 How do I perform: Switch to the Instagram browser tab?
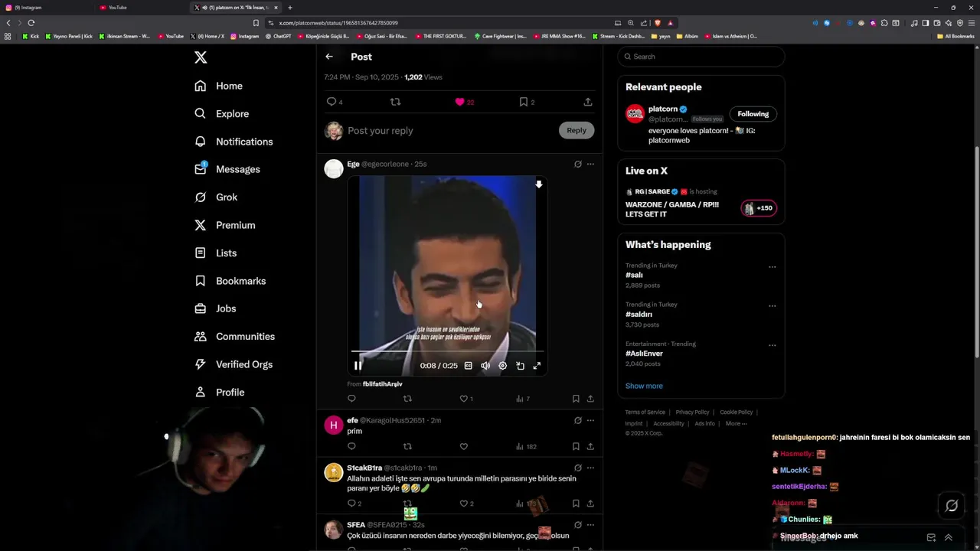[46, 8]
